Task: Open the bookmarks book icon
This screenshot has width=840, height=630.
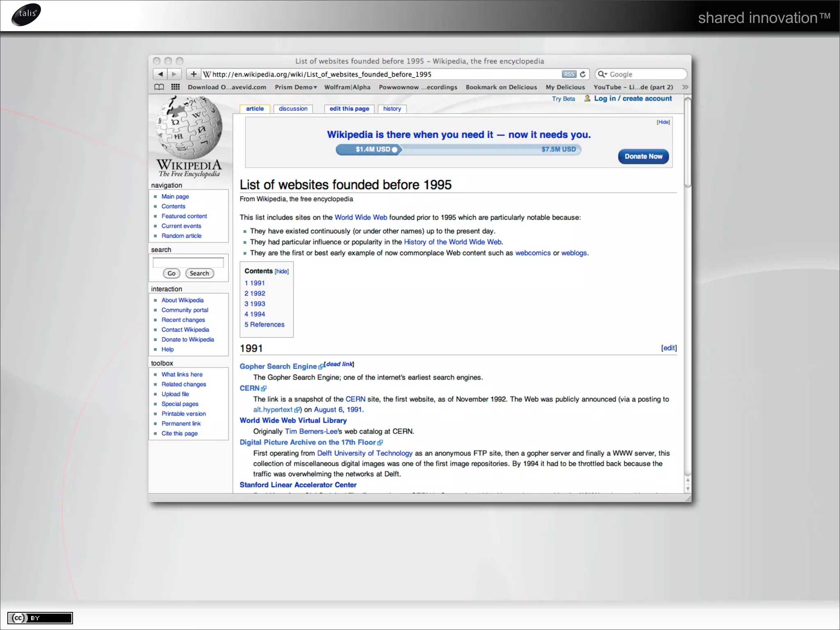Action: pos(159,87)
